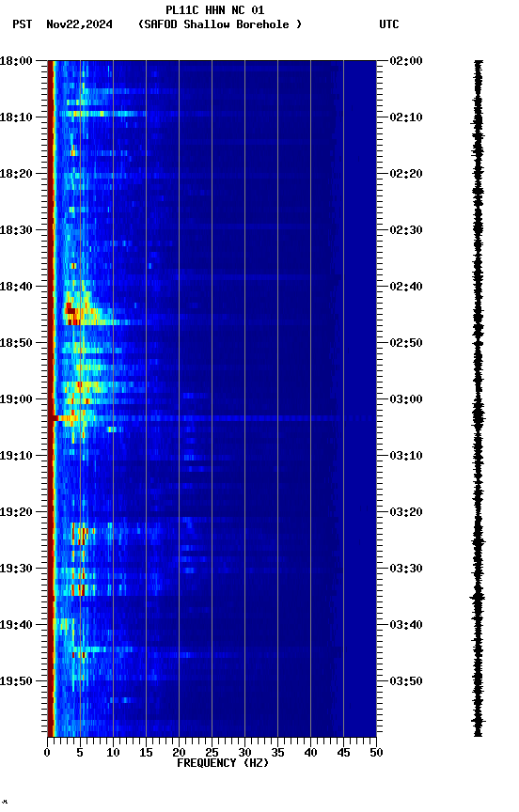Click the 02:30 UTC time label

(x=406, y=230)
